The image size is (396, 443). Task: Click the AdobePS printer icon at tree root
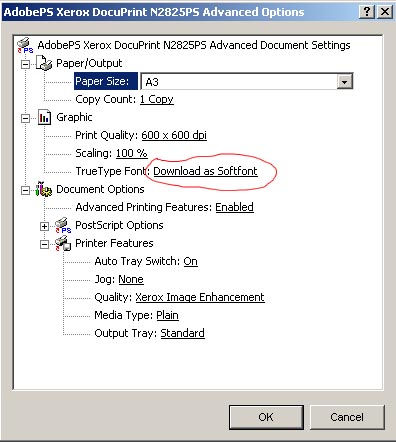(x=25, y=45)
